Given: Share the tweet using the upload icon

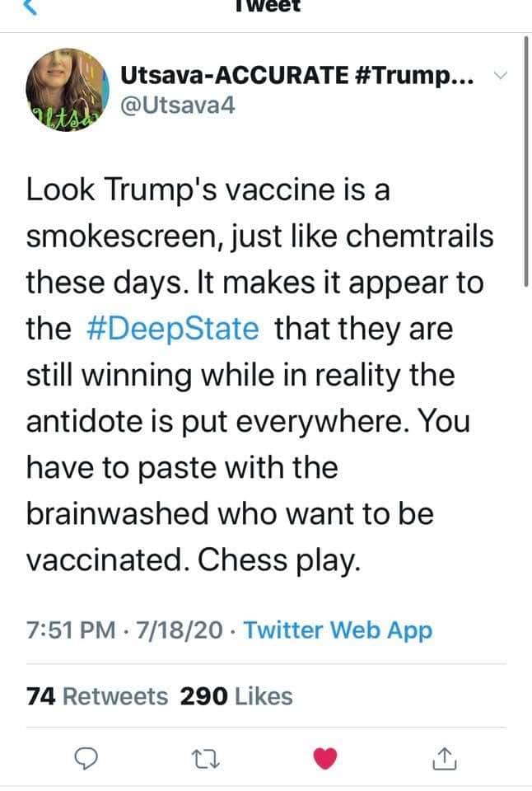Looking at the screenshot, I should [x=443, y=756].
